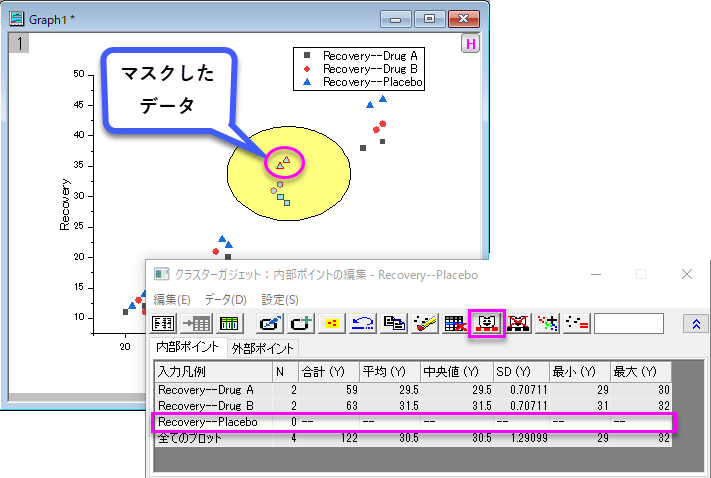Minimize the クラスターガジェット window
Screen dimensions: 711x478
[x=596, y=274]
